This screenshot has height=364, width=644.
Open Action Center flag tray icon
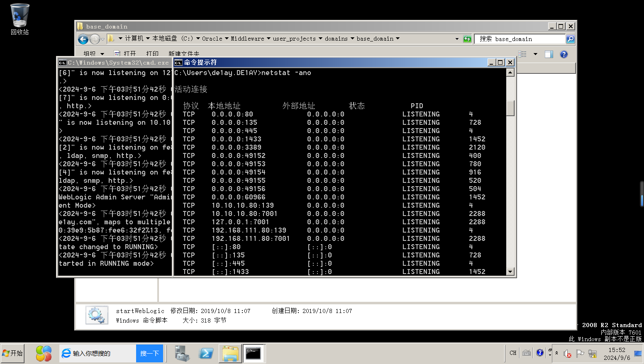coord(580,354)
